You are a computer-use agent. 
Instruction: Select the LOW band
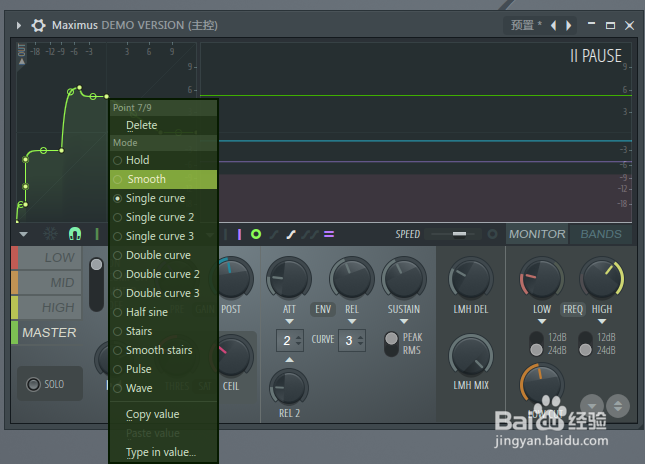point(47,258)
